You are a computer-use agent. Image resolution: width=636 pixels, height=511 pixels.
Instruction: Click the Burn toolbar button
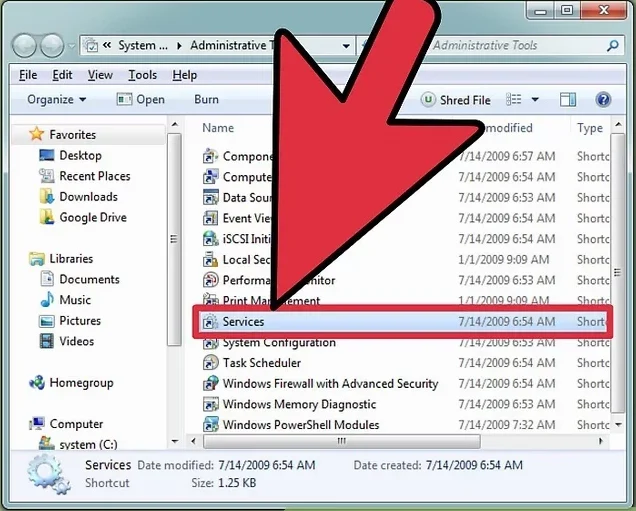pyautogui.click(x=206, y=99)
